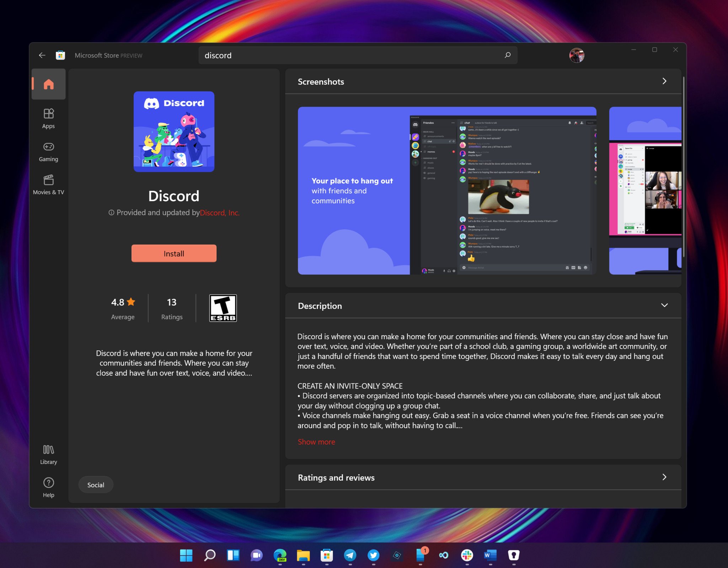Click the first Discord screenshot thumbnail
728x568 pixels.
[447, 190]
